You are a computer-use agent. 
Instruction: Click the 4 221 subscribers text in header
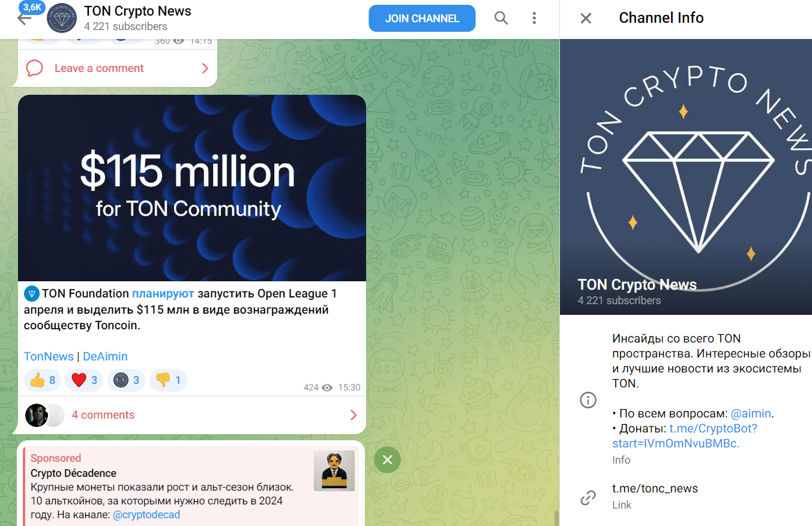tap(126, 26)
